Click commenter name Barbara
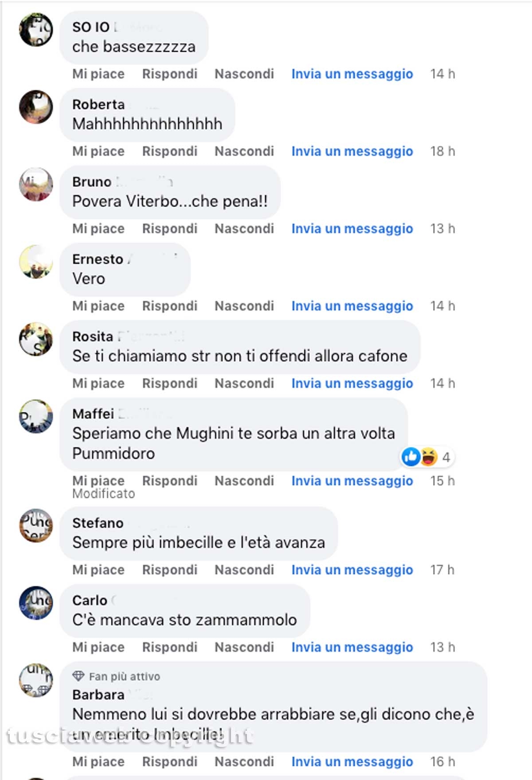This screenshot has width=532, height=780. (98, 694)
